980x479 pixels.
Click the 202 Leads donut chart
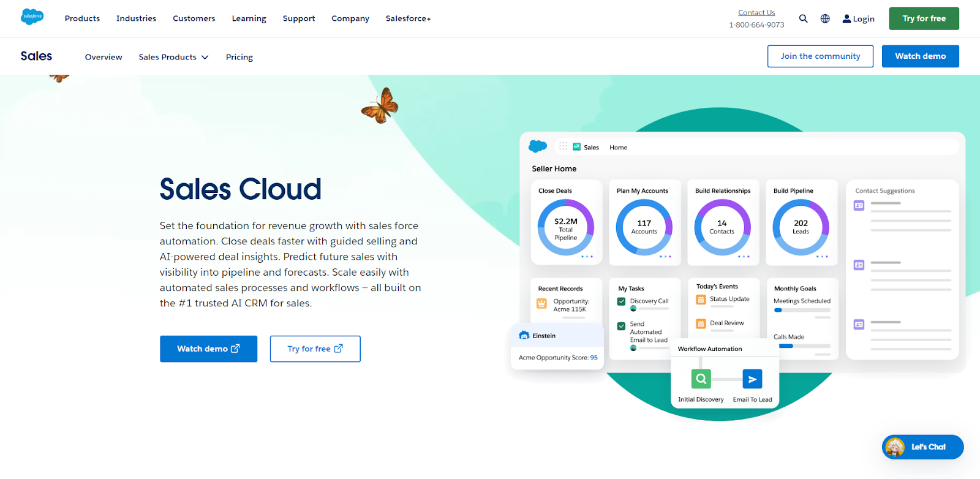pos(801,227)
